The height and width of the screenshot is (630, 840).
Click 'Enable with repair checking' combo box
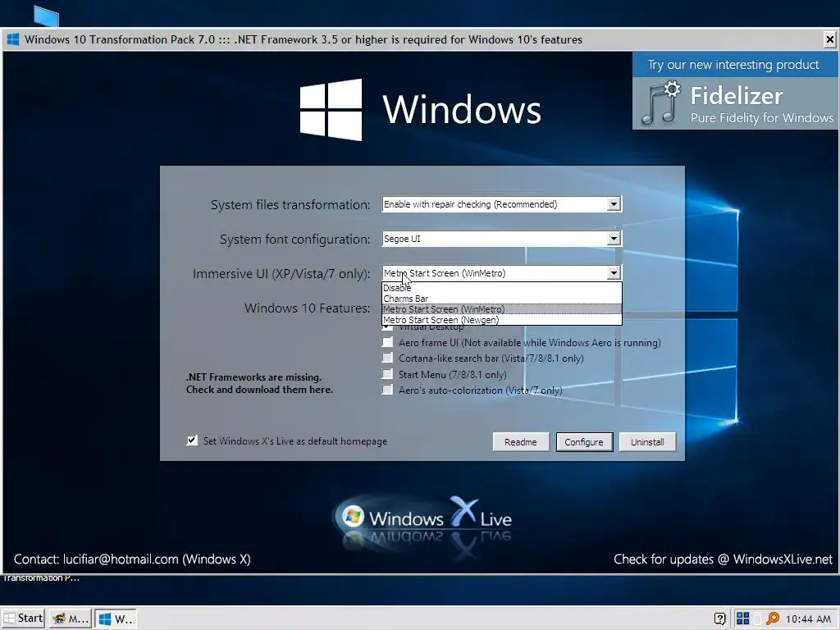pos(501,204)
